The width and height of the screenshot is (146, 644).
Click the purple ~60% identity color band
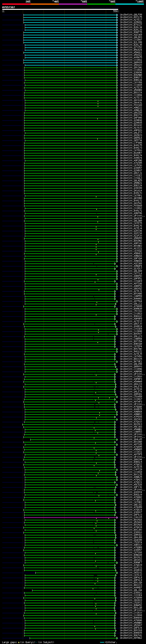tap(73, 4)
